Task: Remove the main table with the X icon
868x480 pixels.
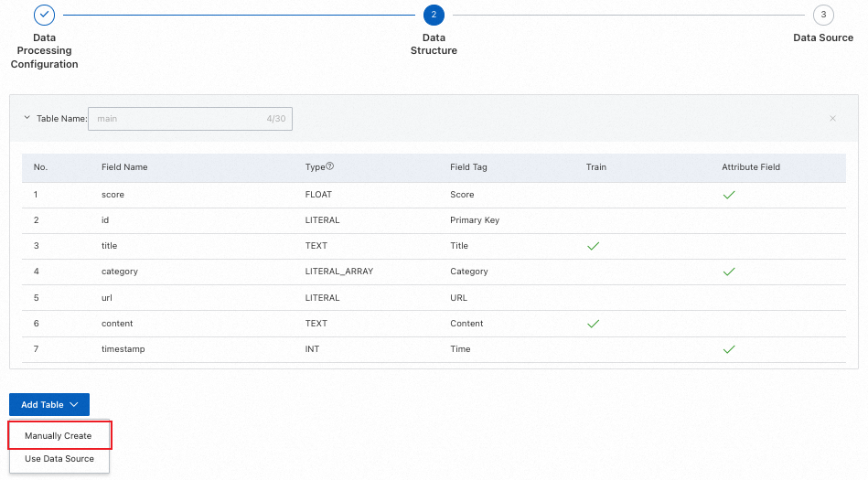Action: coord(832,119)
